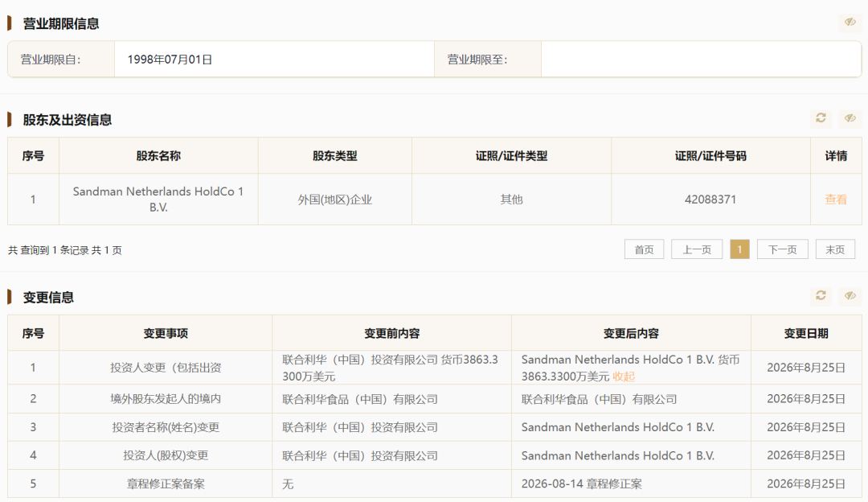The image size is (868, 502).
Task: Select the 1998年07月01日 start date value
Action: (170, 60)
